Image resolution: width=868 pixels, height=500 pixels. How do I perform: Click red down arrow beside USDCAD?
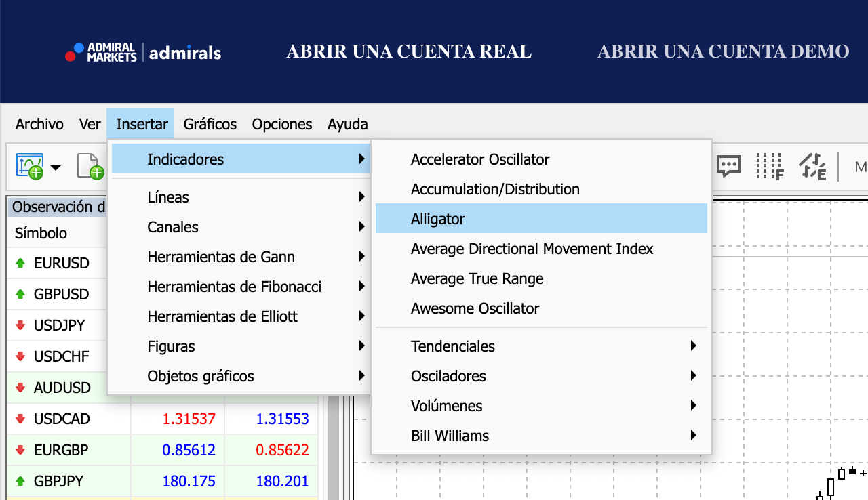[x=20, y=419]
